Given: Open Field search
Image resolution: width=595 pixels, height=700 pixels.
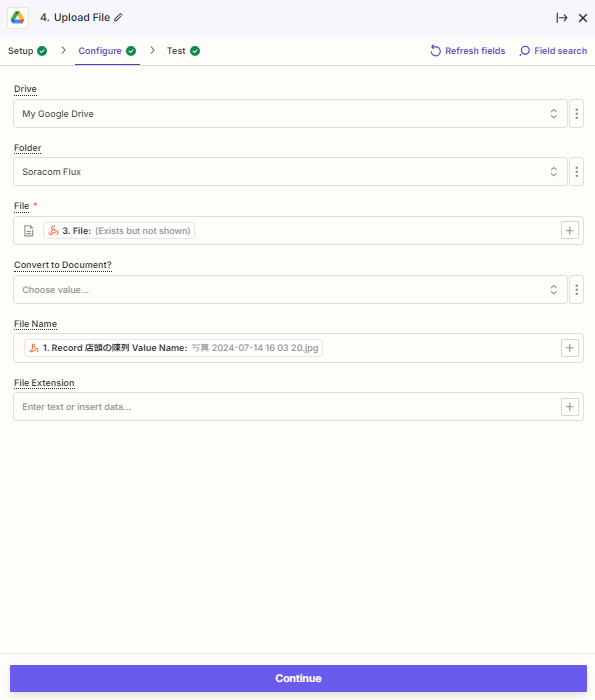Looking at the screenshot, I should pyautogui.click(x=553, y=51).
